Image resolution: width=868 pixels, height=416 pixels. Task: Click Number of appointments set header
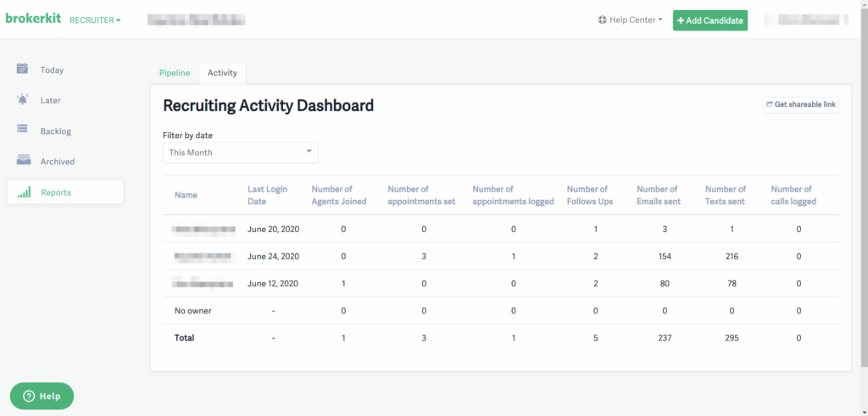[421, 195]
